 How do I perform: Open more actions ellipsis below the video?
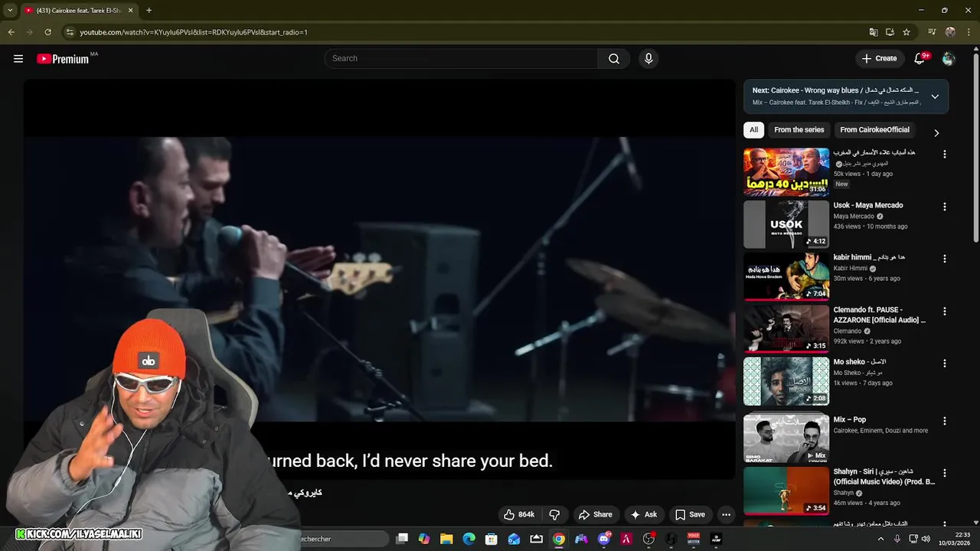point(726,514)
